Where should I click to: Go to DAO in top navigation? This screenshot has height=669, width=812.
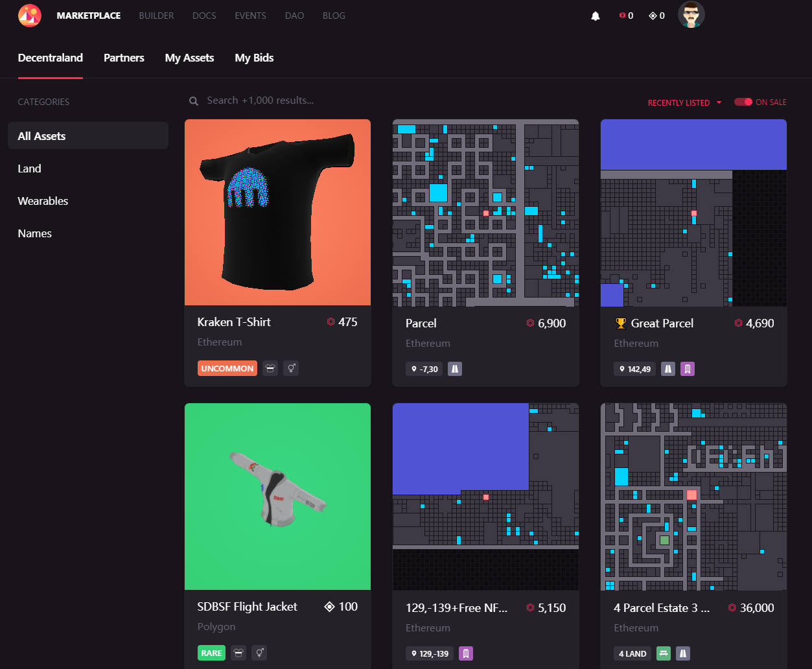294,16
